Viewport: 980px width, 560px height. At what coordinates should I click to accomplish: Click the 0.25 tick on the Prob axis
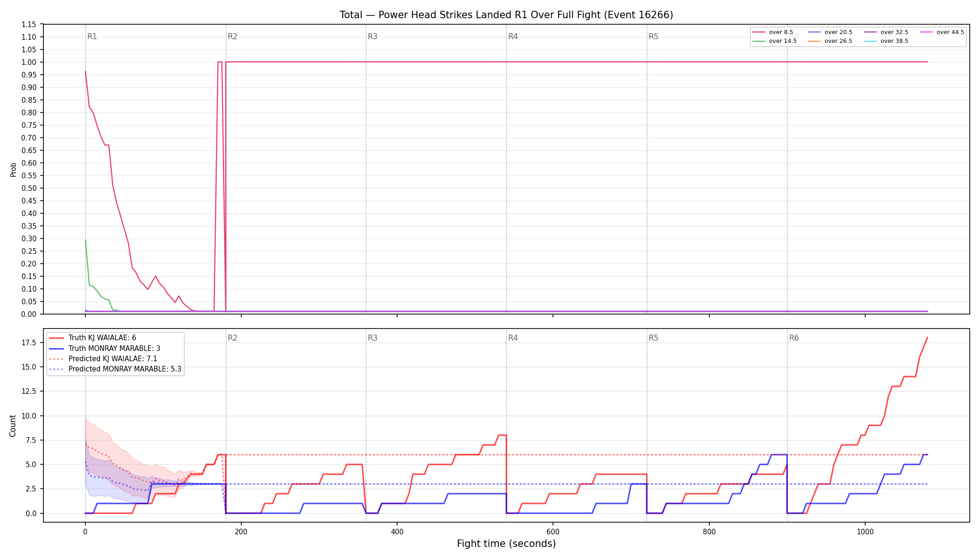click(x=29, y=251)
